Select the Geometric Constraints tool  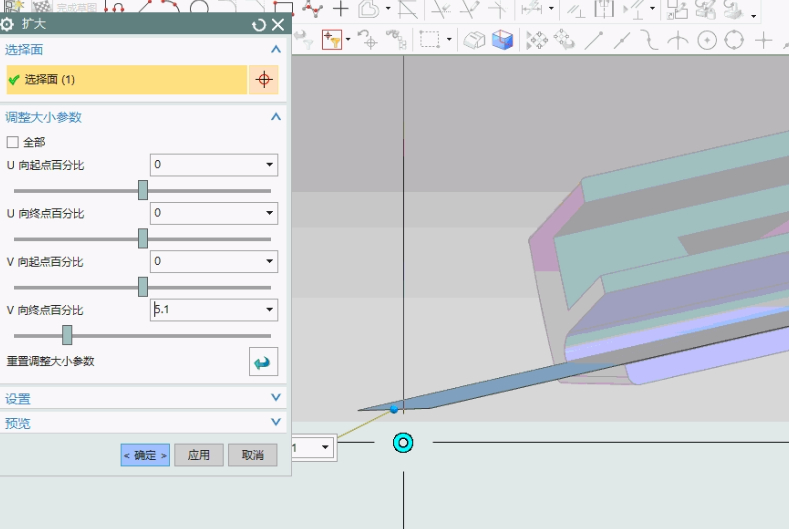(576, 9)
